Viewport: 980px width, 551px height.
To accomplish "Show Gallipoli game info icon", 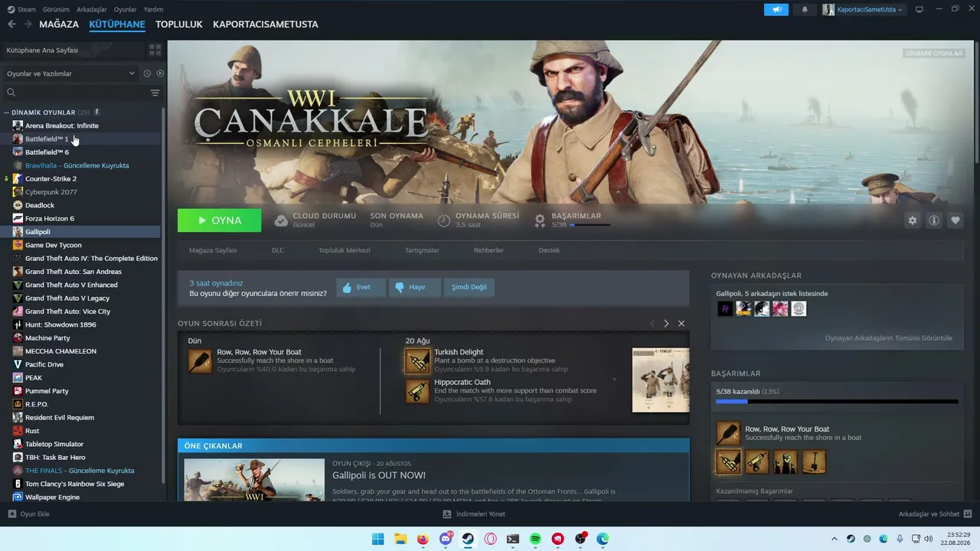I will pyautogui.click(x=934, y=220).
